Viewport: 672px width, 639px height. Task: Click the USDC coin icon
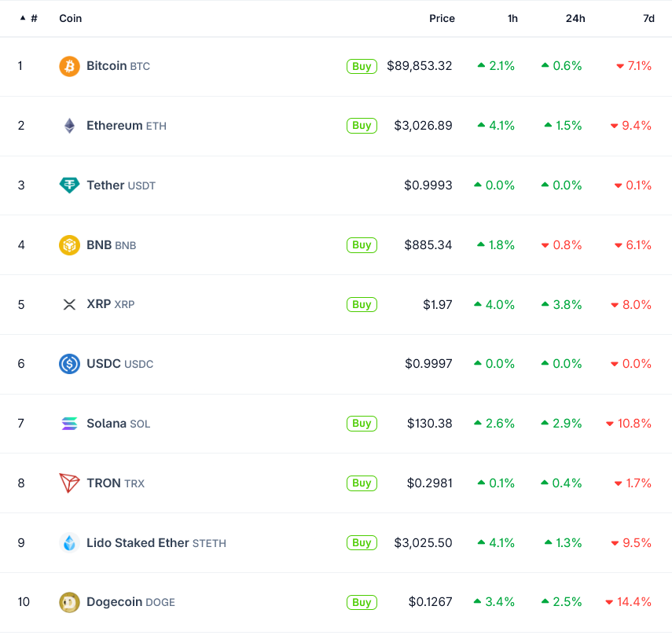[69, 364]
